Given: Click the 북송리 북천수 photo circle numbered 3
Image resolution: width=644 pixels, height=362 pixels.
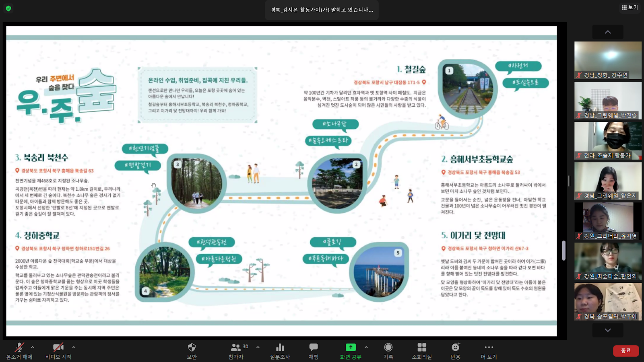Looking at the screenshot, I should point(197,183).
